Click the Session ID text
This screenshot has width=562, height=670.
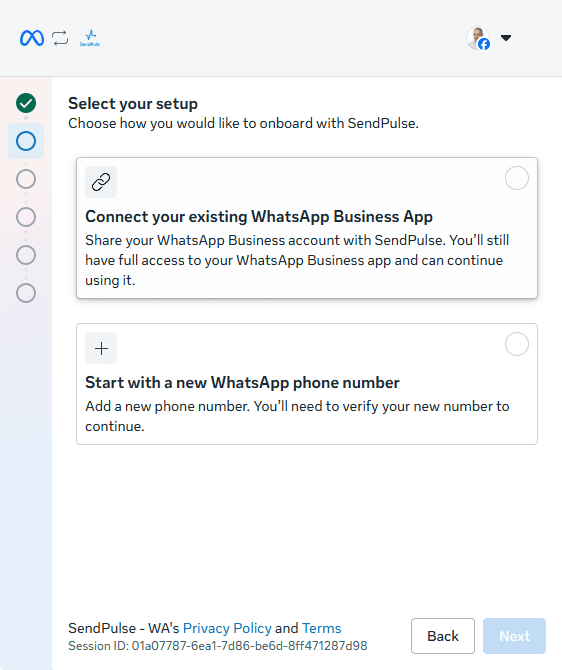(x=218, y=646)
